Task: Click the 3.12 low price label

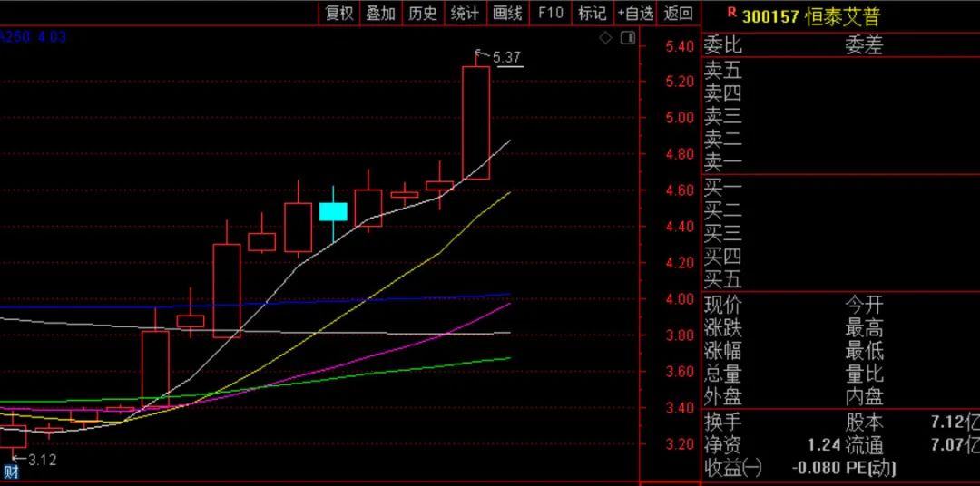Action: 43,460
